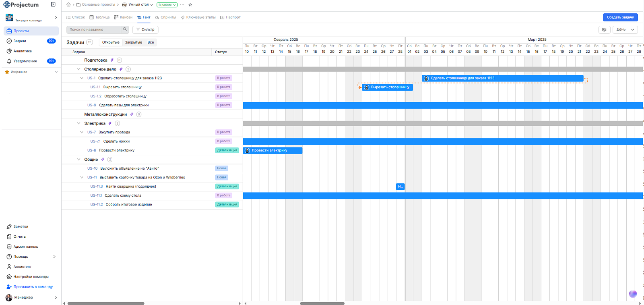Switch to the Спринты tab
Viewport: 644px width, 305px height.
coord(165,17)
